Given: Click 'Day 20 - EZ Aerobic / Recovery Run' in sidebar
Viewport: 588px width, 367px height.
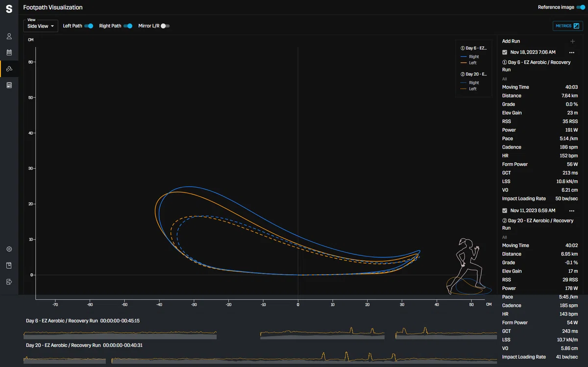Looking at the screenshot, I should pyautogui.click(x=538, y=224).
